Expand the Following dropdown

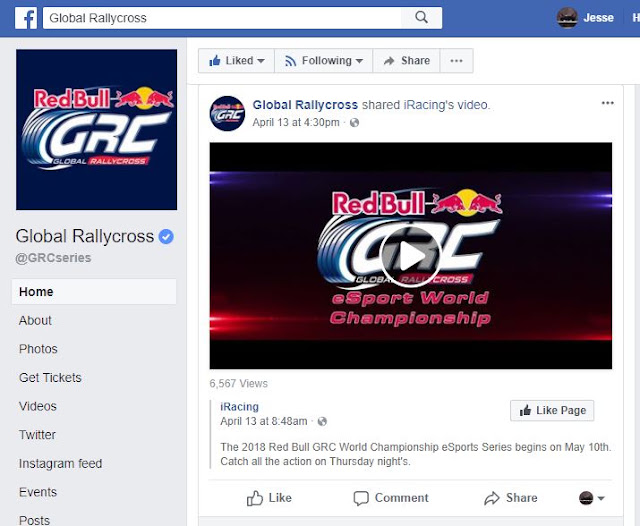324,61
